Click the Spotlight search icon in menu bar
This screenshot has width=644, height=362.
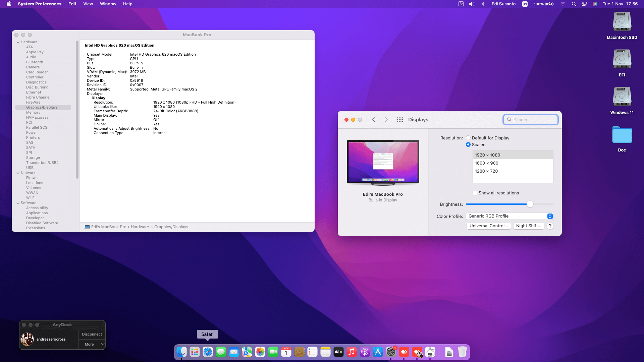pos(574,4)
